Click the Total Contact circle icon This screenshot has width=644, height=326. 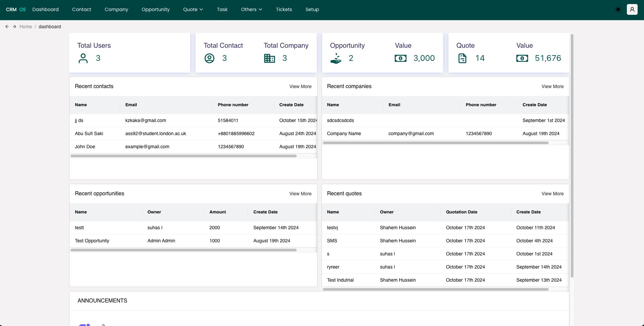click(x=209, y=58)
